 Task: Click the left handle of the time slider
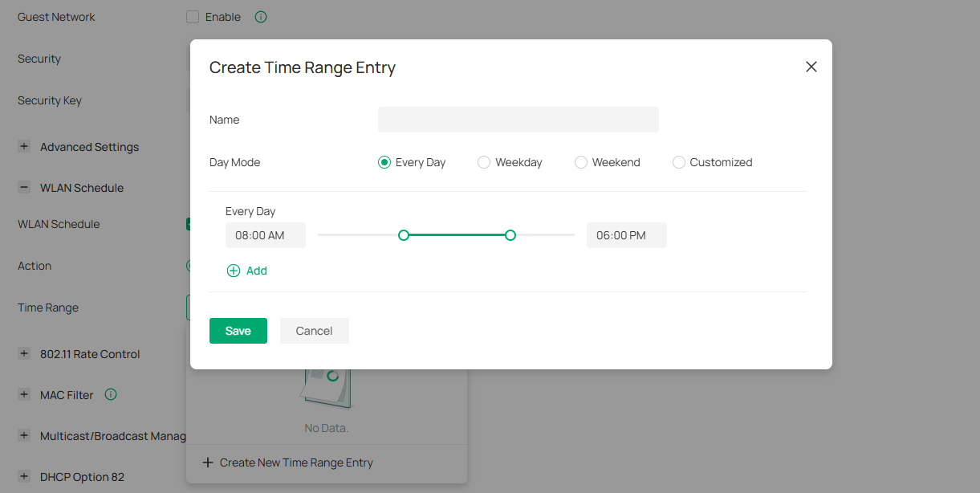point(404,234)
